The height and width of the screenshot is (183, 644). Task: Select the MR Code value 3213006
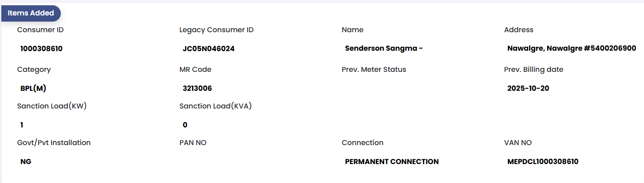pos(197,89)
